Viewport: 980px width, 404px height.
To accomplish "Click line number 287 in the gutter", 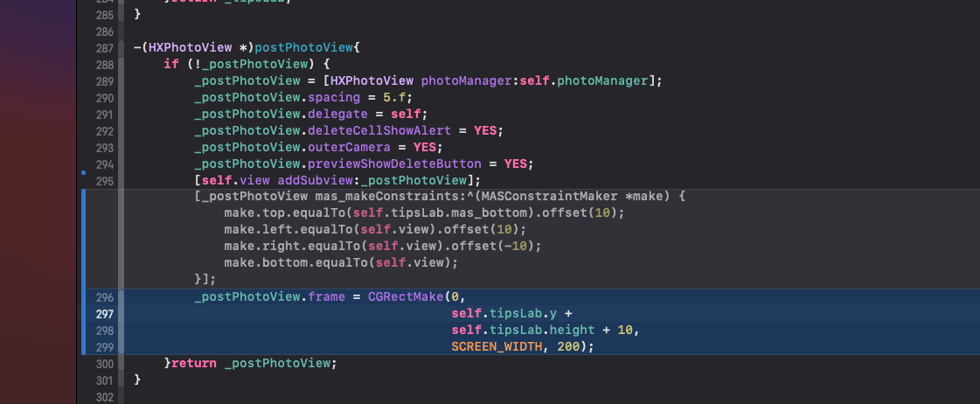I will click(104, 48).
